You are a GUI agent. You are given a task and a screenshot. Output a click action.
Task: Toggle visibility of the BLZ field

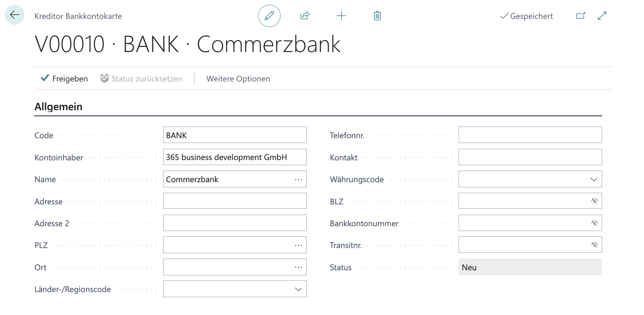(594, 201)
